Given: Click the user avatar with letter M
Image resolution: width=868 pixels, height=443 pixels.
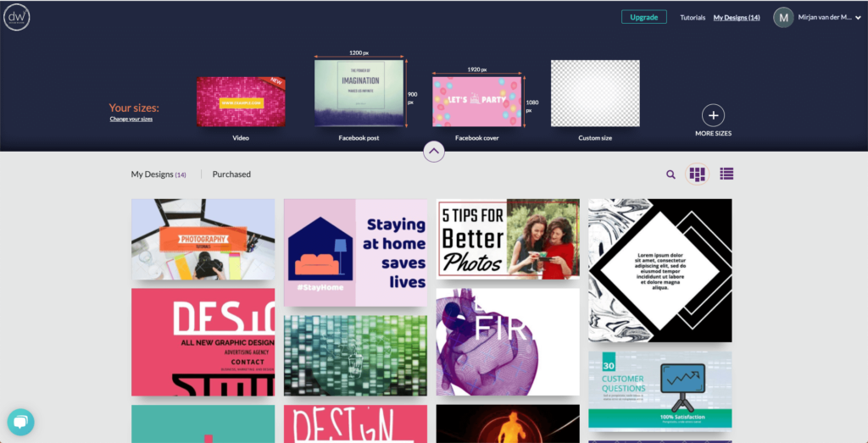Looking at the screenshot, I should 783,17.
